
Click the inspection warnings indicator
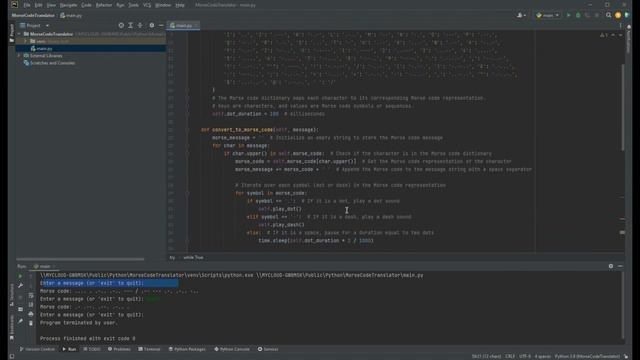click(x=603, y=36)
